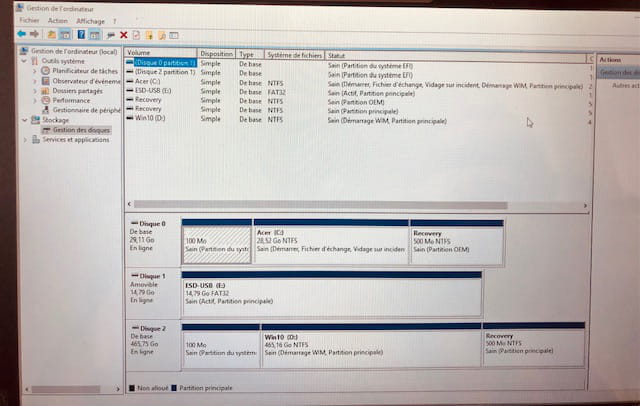Open the Affichage menu
The height and width of the screenshot is (406, 640).
coord(90,21)
